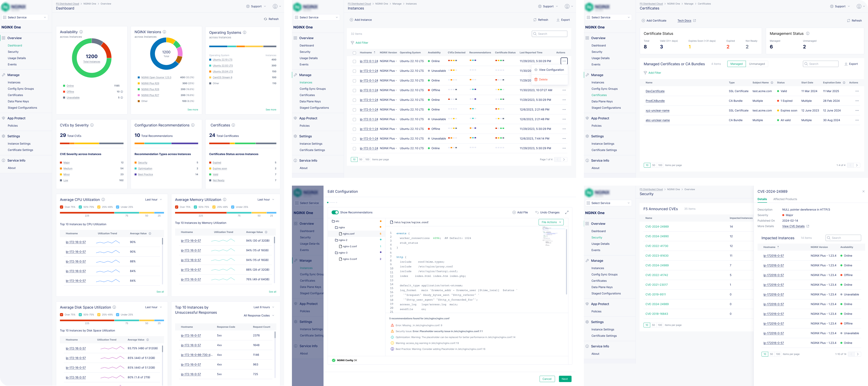Click the Management Status info icon
Image resolution: width=868 pixels, height=386 pixels.
(808, 33)
